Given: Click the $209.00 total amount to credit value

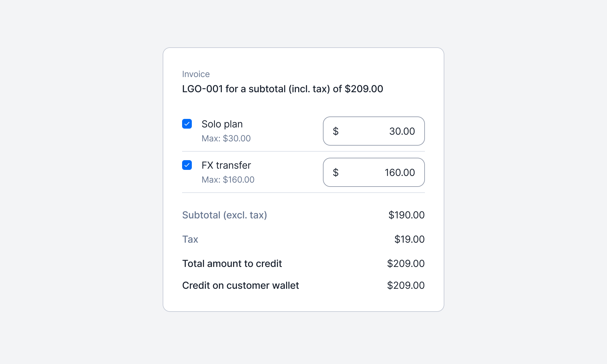Looking at the screenshot, I should [405, 264].
